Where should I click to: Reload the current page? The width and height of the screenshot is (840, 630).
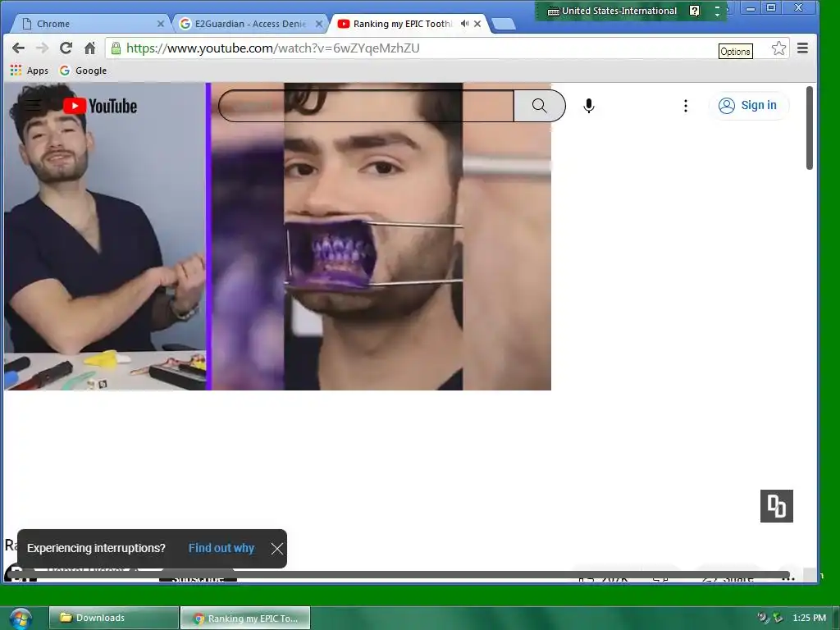coord(66,48)
